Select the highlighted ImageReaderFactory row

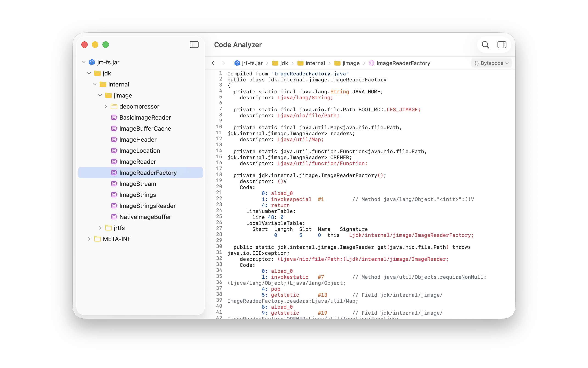pos(140,172)
